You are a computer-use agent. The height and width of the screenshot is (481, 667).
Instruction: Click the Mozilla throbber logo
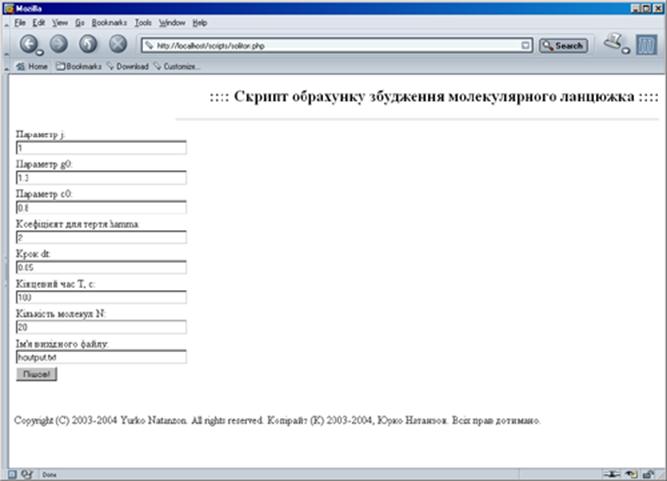tap(646, 46)
